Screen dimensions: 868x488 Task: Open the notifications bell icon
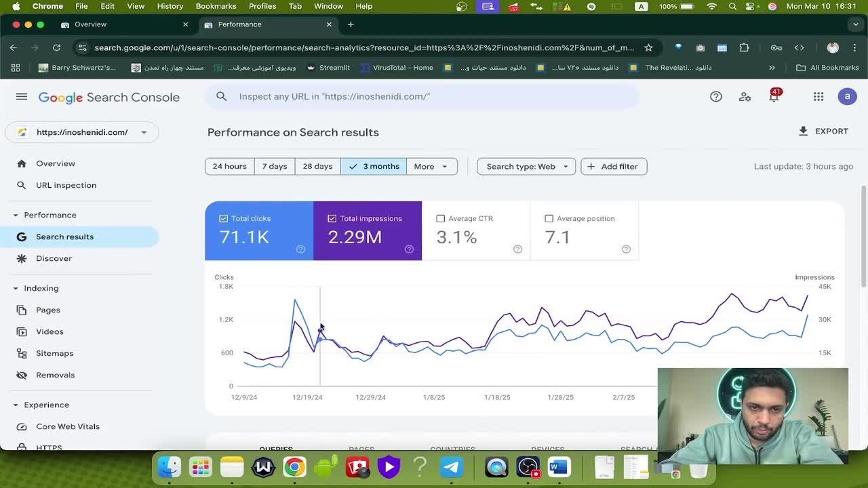(774, 97)
